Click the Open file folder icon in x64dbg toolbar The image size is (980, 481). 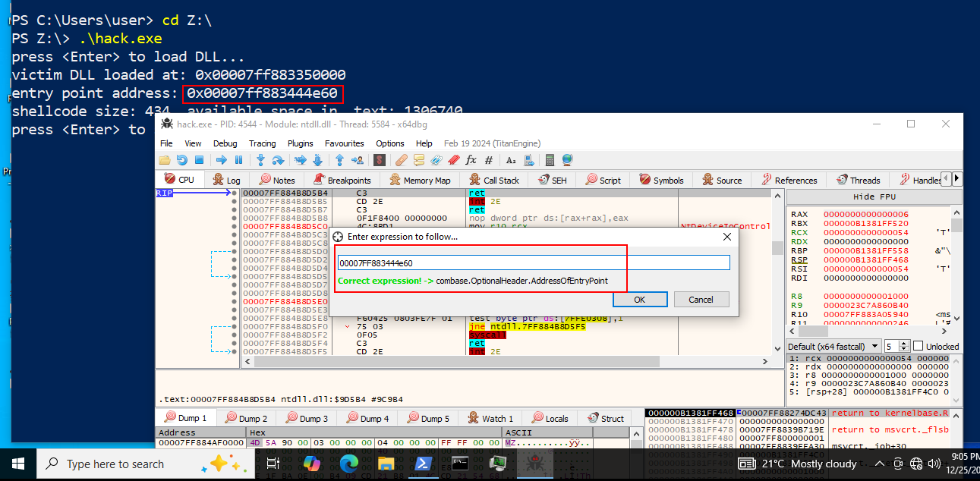pos(165,160)
